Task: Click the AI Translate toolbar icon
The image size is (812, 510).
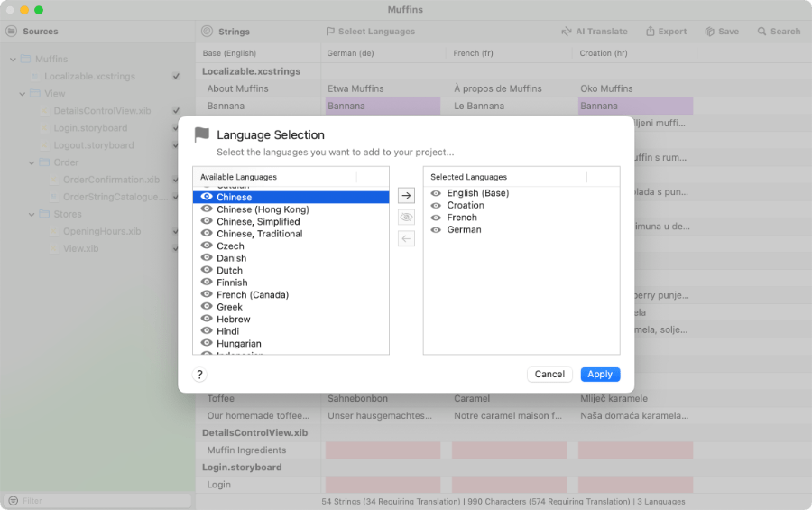Action: pyautogui.click(x=567, y=32)
